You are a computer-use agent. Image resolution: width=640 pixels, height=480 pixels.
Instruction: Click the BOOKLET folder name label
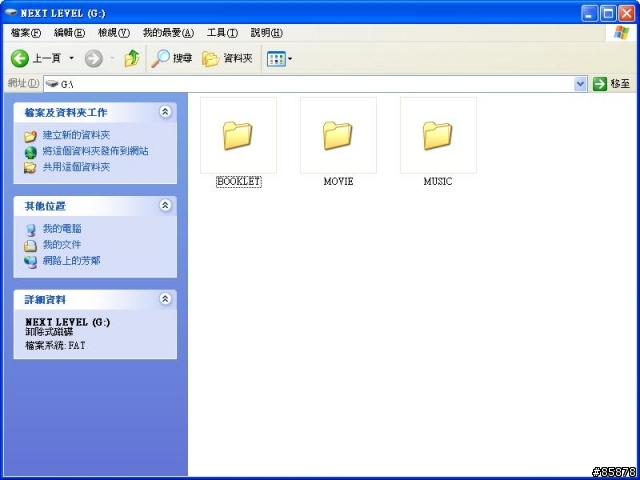(x=238, y=182)
